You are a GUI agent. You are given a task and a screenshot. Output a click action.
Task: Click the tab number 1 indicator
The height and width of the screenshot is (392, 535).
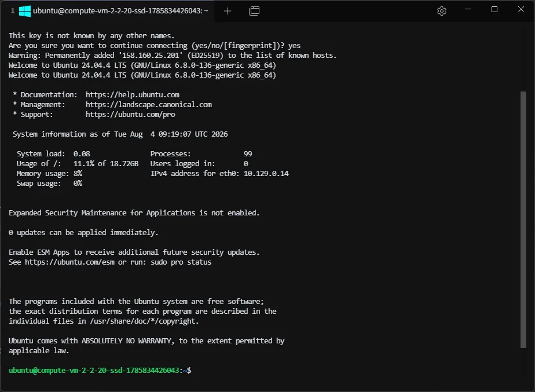(13, 11)
